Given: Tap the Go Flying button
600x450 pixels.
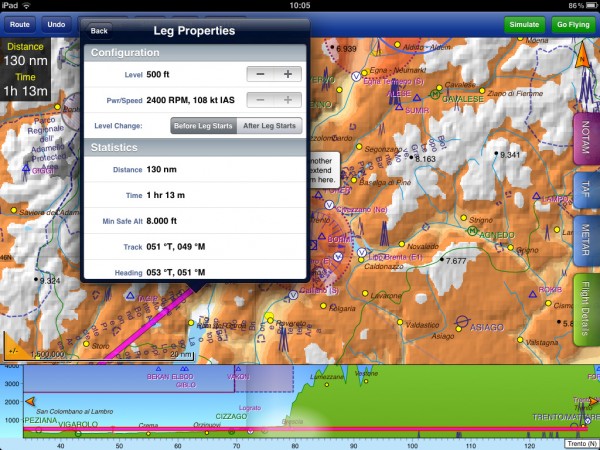Looking at the screenshot, I should (x=573, y=24).
